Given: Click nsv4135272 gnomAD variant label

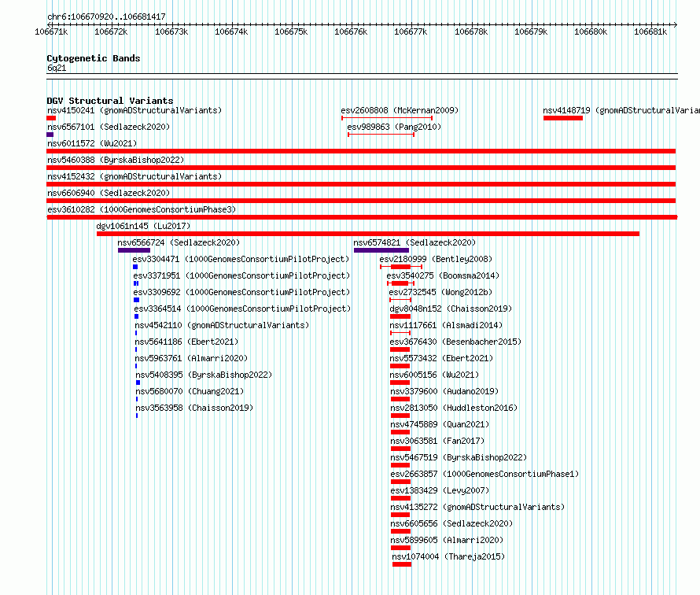Looking at the screenshot, I should pyautogui.click(x=477, y=507).
